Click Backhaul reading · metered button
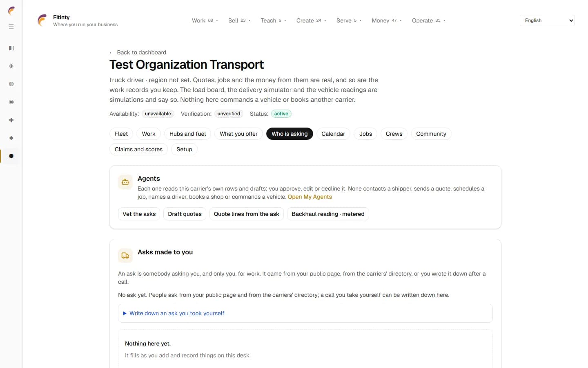The image size is (588, 368). click(328, 214)
